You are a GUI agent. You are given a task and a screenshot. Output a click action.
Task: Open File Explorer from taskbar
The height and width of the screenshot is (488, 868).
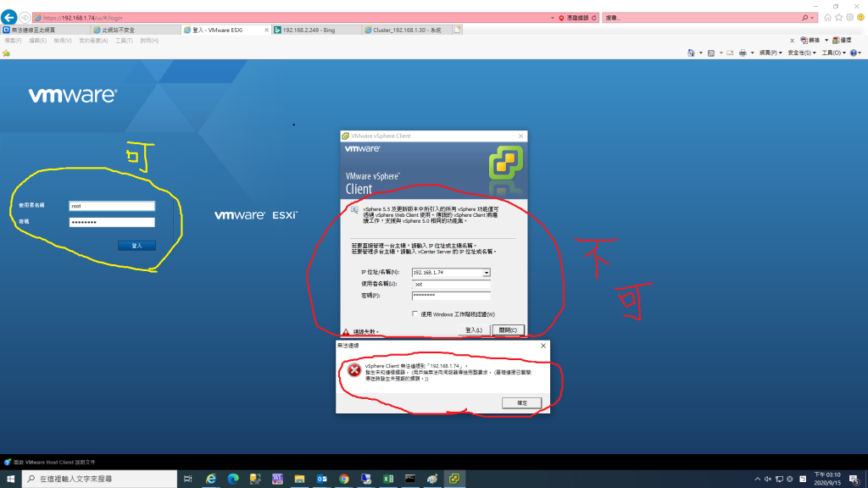tap(299, 479)
